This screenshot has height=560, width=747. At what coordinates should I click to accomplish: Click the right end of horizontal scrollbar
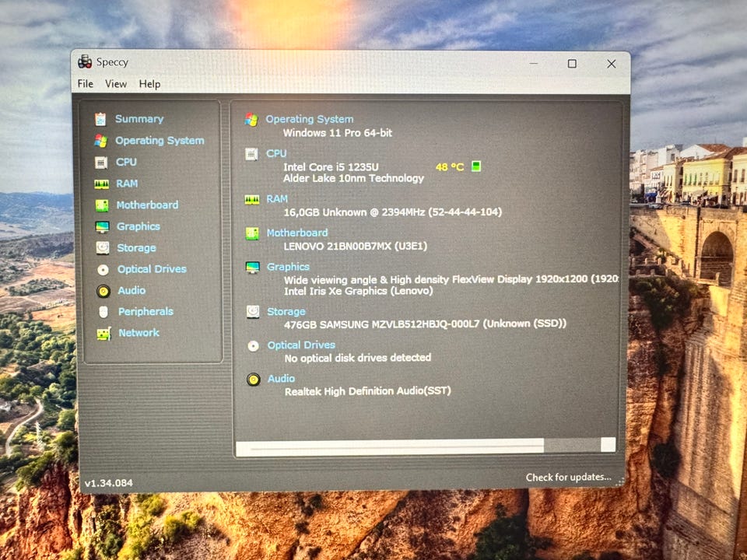pos(608,445)
